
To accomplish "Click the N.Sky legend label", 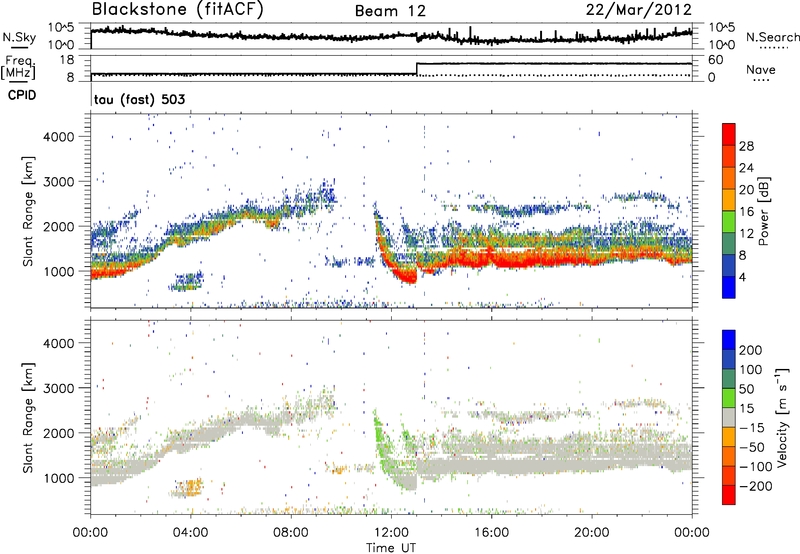I will click(x=19, y=37).
